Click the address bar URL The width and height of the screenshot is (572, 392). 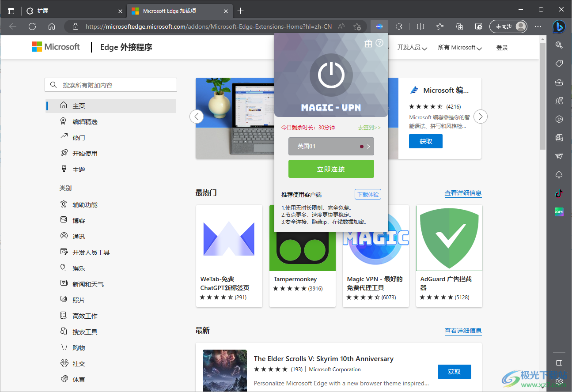[208, 26]
